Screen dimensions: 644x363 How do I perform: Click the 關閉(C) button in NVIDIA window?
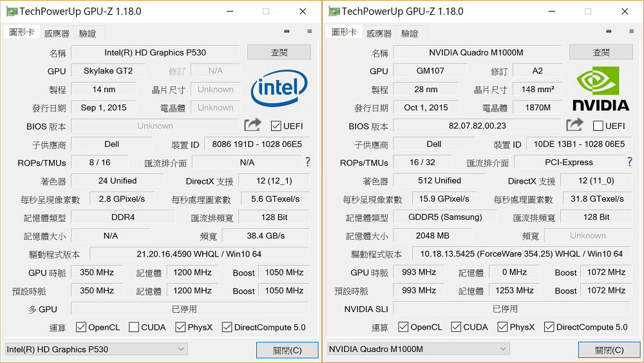tap(609, 350)
